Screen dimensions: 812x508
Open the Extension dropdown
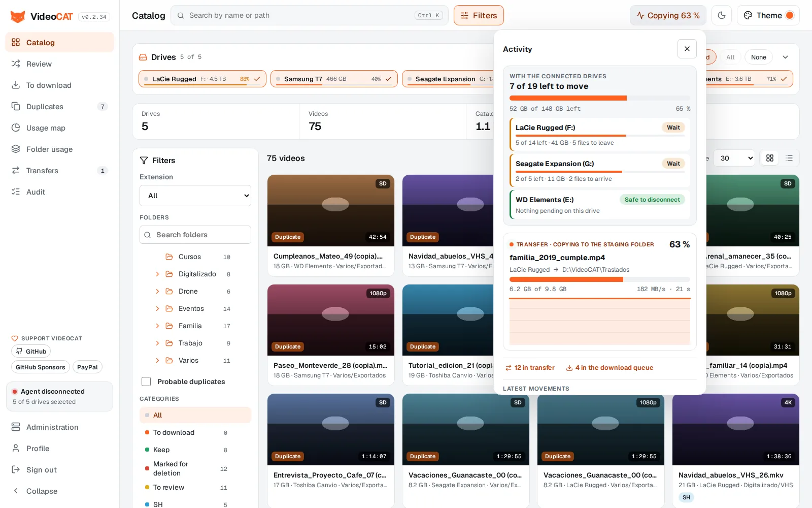195,196
